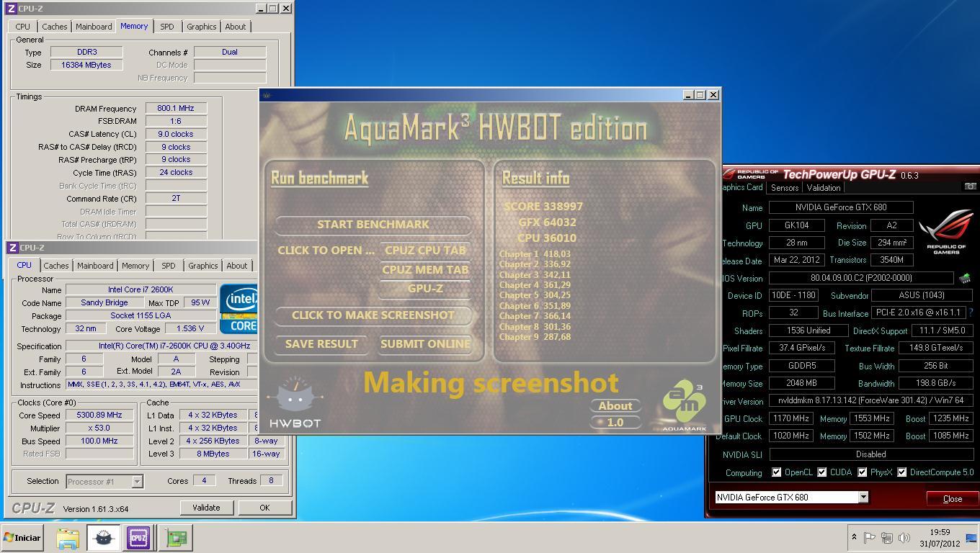Click version 1.0 button in AquaMark
Image resolution: width=980 pixels, height=553 pixels.
pos(615,423)
